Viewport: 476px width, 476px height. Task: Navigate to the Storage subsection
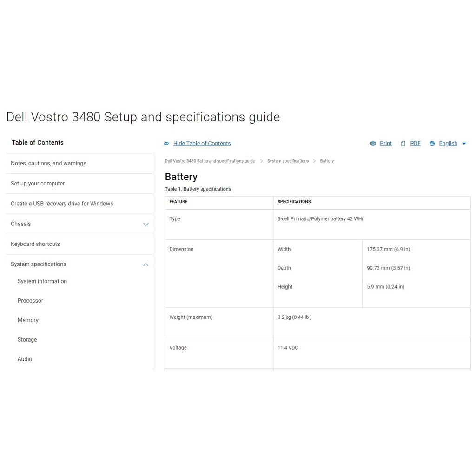27,340
